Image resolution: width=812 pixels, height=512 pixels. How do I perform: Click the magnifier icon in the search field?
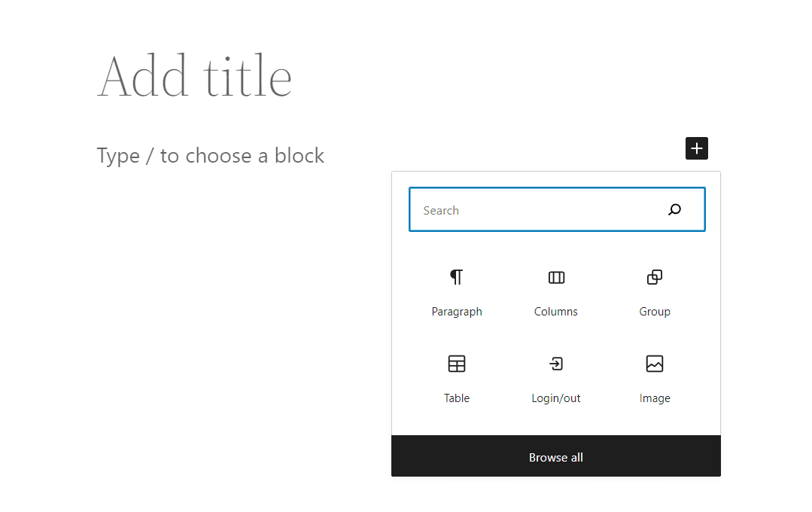tap(674, 209)
